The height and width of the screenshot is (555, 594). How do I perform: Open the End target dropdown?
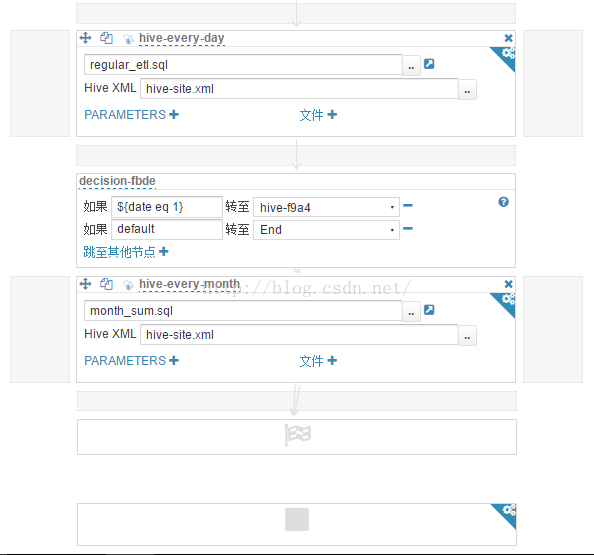click(326, 230)
